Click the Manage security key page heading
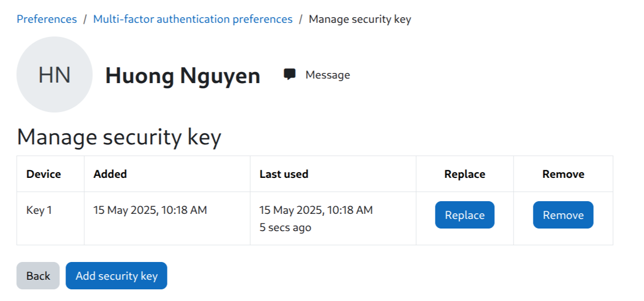The width and height of the screenshot is (644, 301). click(119, 137)
